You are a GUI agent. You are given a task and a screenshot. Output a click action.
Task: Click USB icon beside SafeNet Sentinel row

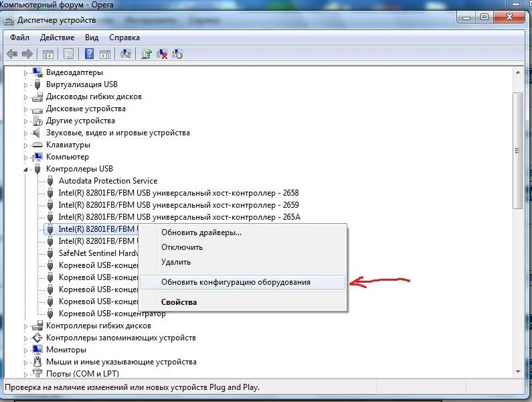coord(50,253)
